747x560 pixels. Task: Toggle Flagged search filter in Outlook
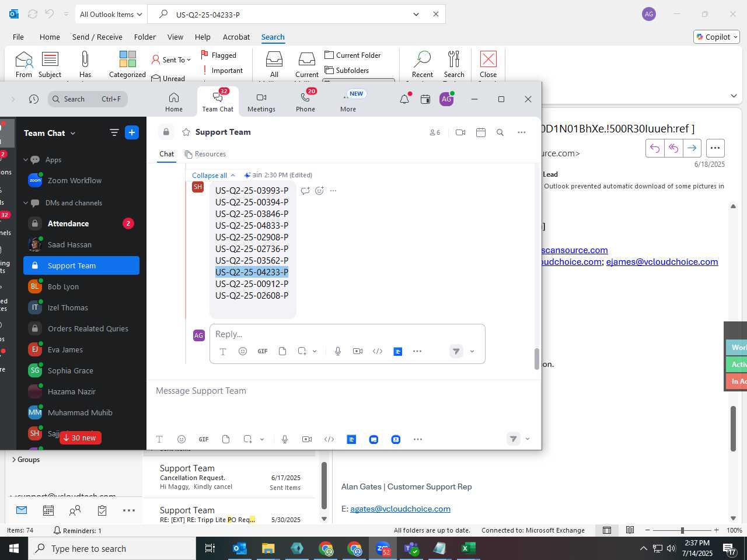coord(219,55)
